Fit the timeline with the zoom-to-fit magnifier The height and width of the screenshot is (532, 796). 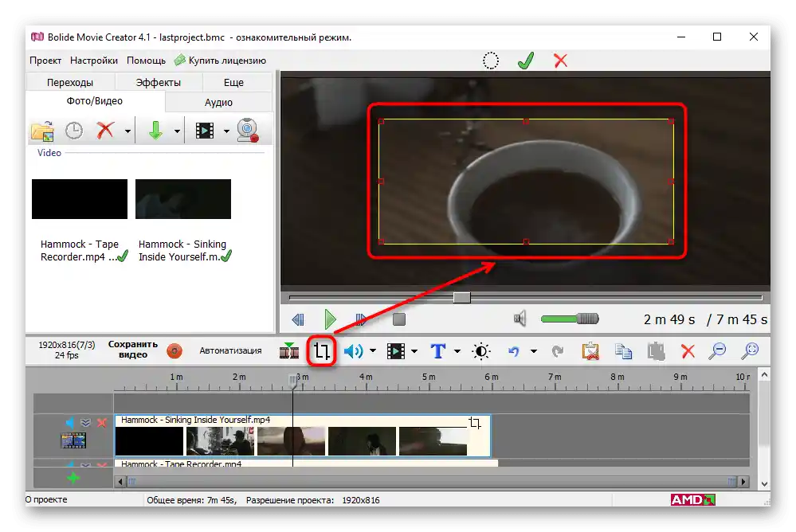pos(750,350)
